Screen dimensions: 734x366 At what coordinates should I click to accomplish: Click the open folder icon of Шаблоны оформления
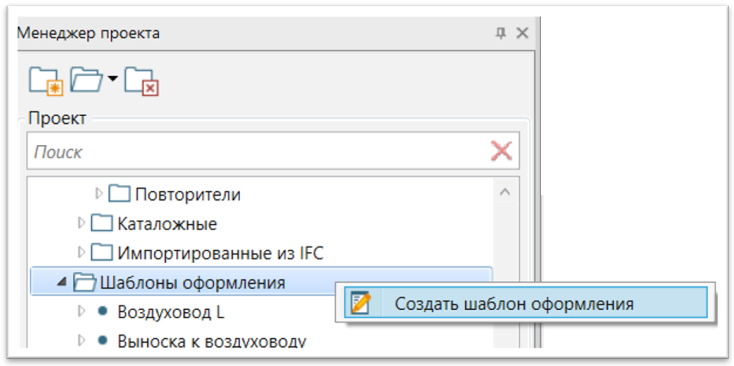tap(85, 283)
